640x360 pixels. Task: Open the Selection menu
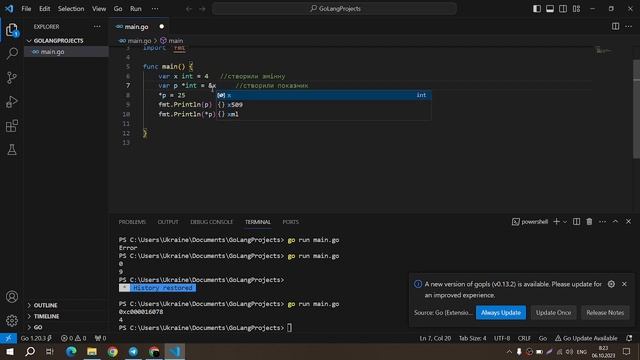coord(71,9)
